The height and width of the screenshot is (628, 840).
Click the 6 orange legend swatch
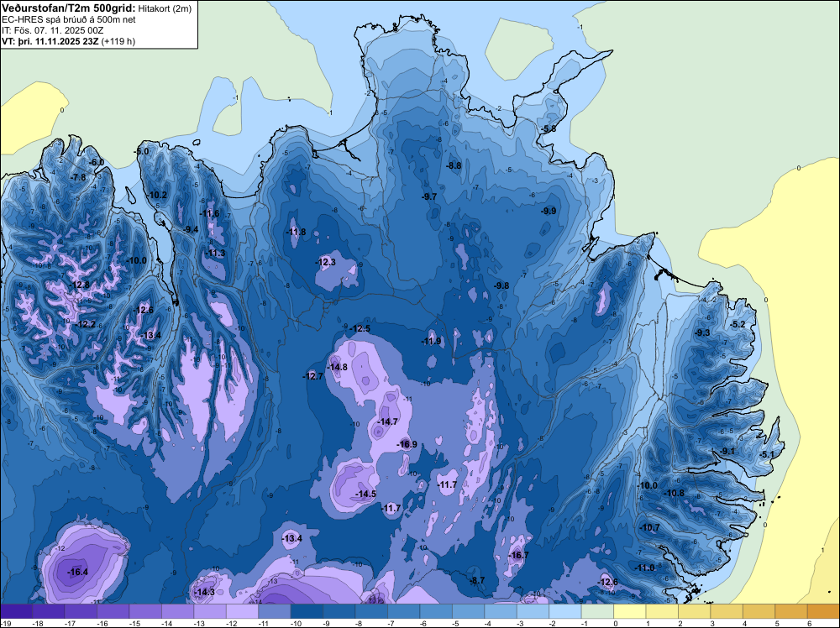[824, 611]
